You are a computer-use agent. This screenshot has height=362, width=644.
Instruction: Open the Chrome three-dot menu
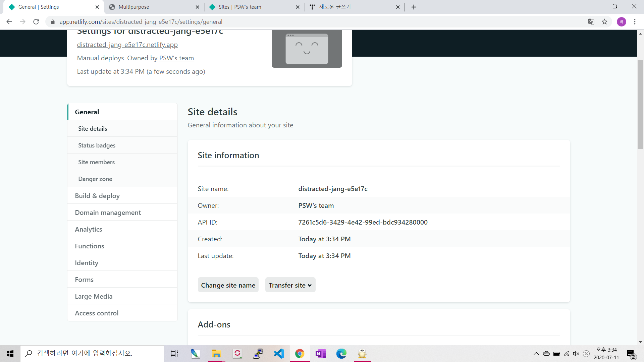(x=635, y=22)
